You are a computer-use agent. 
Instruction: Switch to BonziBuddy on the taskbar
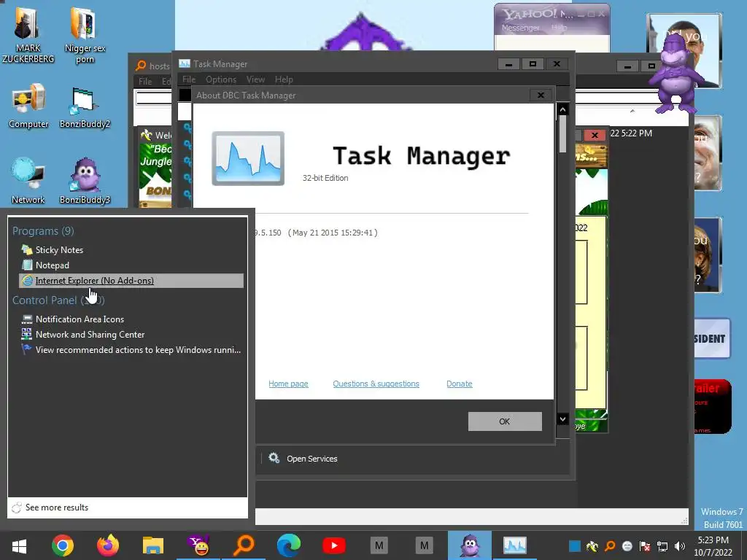point(470,545)
